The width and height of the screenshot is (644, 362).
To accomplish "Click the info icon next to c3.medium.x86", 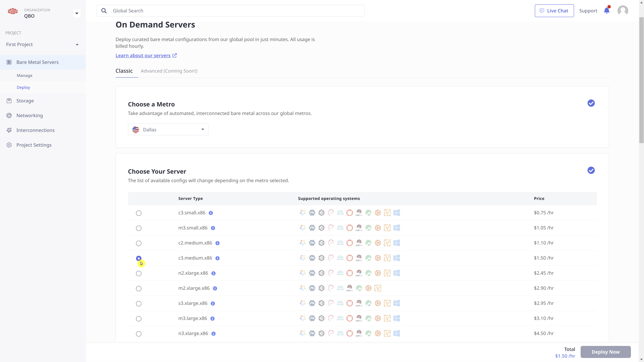I will tap(217, 258).
